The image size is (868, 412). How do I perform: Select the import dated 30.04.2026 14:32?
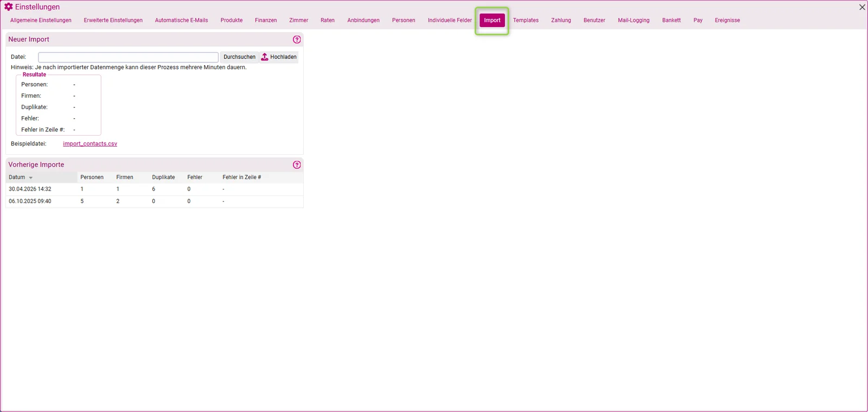pyautogui.click(x=155, y=189)
